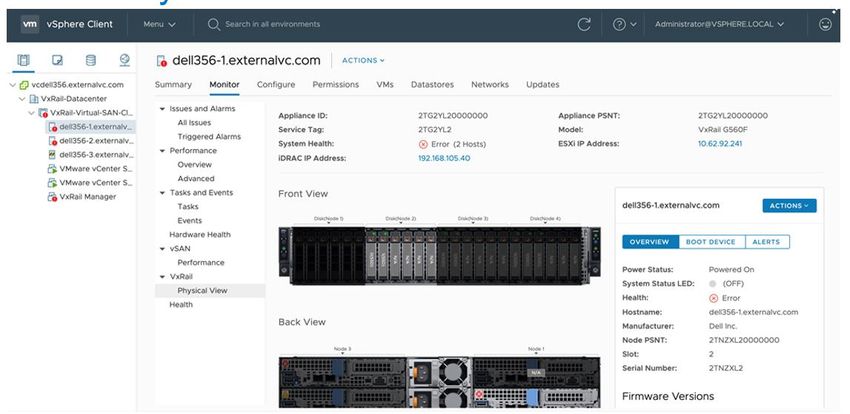Open the Menu dropdown in header
Viewport: 850px width, 414px height.
pos(159,24)
